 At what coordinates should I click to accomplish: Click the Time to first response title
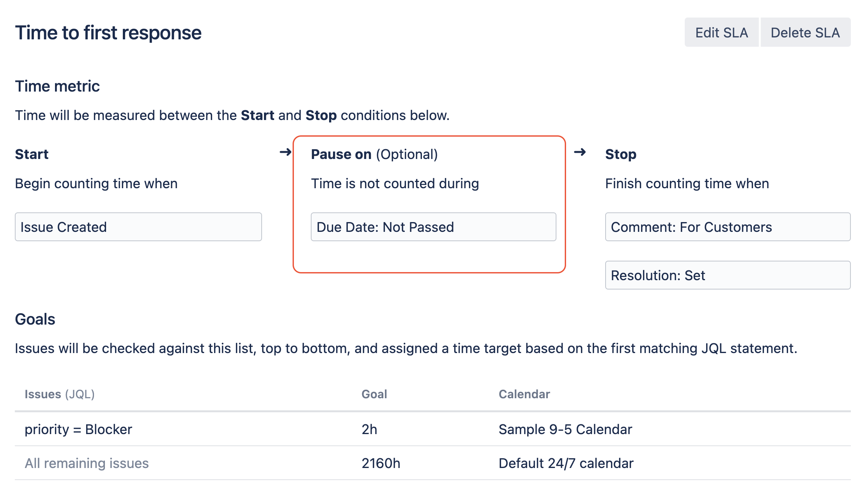tap(108, 33)
